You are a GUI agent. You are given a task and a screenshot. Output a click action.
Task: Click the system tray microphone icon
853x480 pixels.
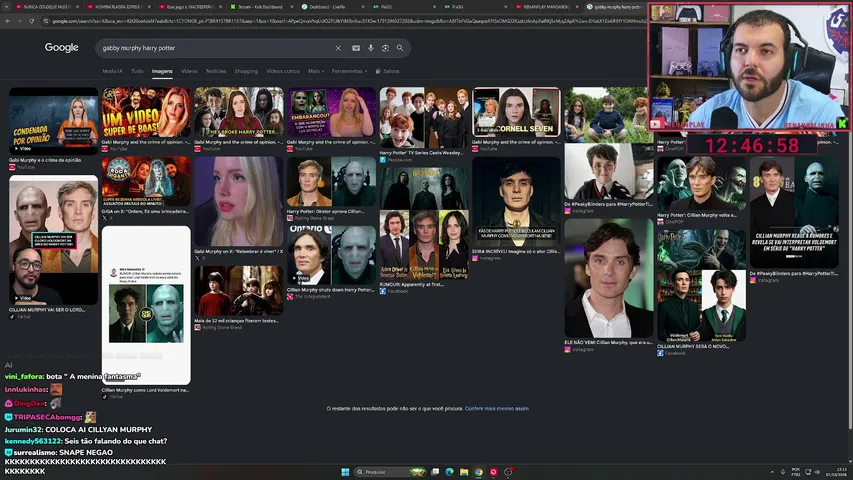click(783, 472)
